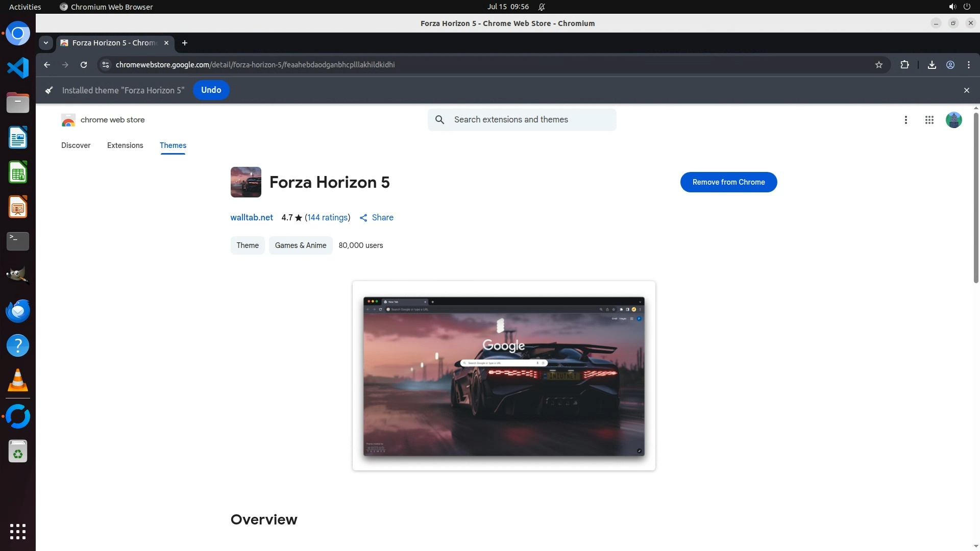This screenshot has height=551, width=980.
Task: Expand the tab search dropdown arrow
Action: (x=46, y=43)
